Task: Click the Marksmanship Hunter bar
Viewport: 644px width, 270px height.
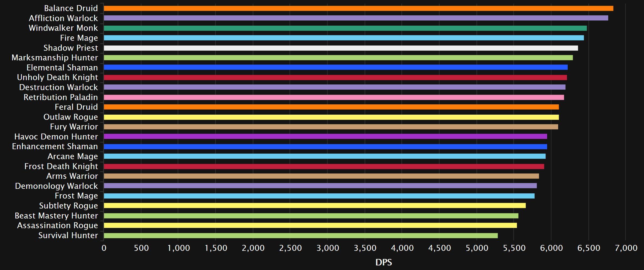Action: pyautogui.click(x=338, y=58)
